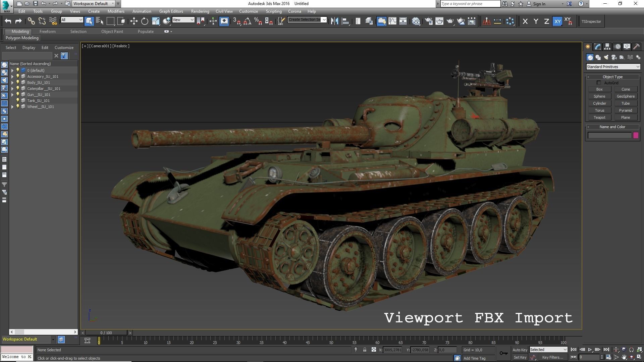Viewport: 644px width, 362px height.
Task: Click the Sphere primitive button
Action: coord(599,96)
